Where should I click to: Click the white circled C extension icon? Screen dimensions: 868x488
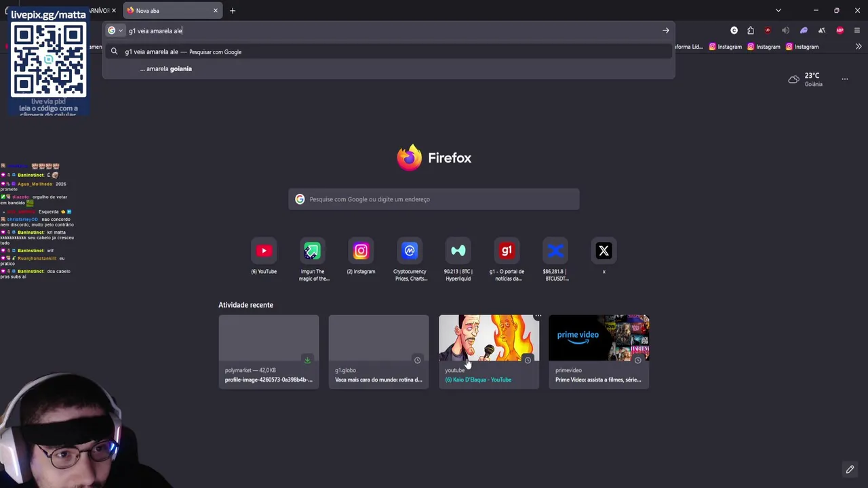coord(734,30)
